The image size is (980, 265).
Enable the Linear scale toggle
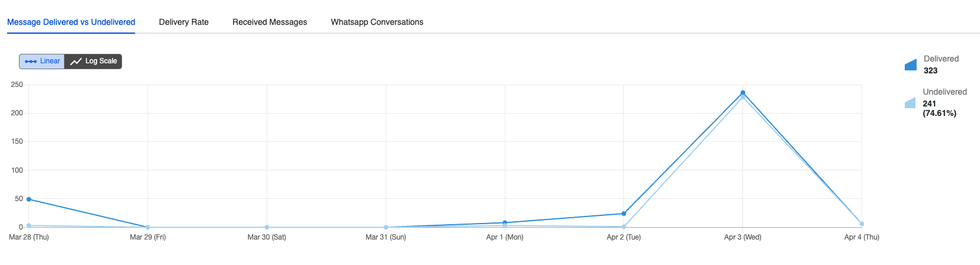coord(42,61)
